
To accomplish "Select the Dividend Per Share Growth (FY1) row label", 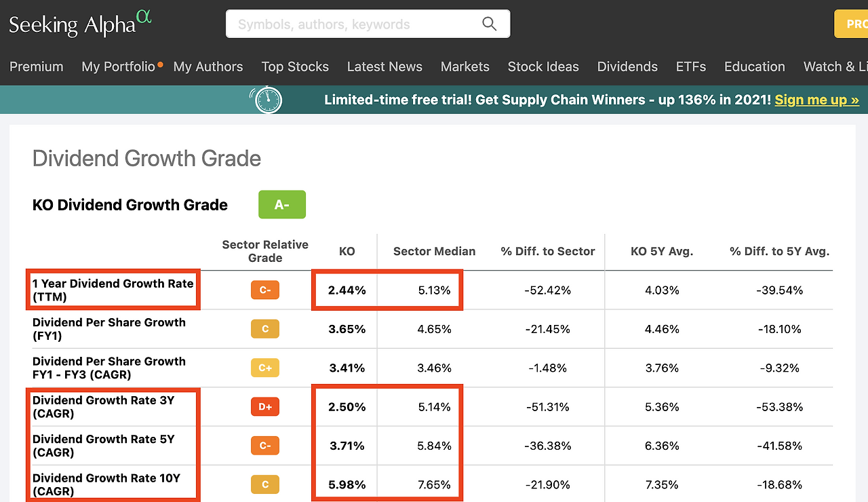I will 109,329.
